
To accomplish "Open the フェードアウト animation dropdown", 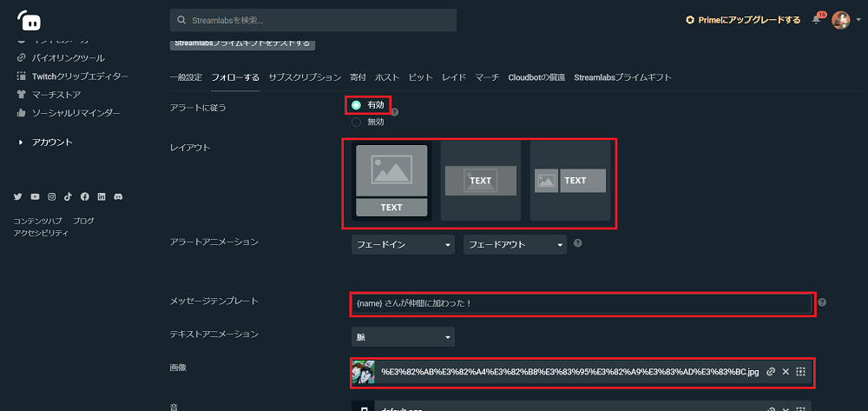I will click(515, 245).
